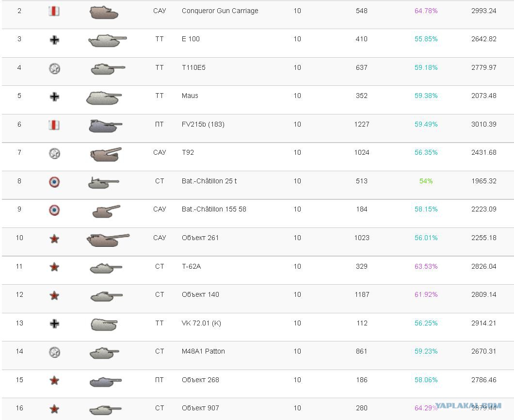Image resolution: width=514 pixels, height=420 pixels.
Task: Click the 3010.39 rating value for FV215b (183)
Action: pyautogui.click(x=483, y=124)
